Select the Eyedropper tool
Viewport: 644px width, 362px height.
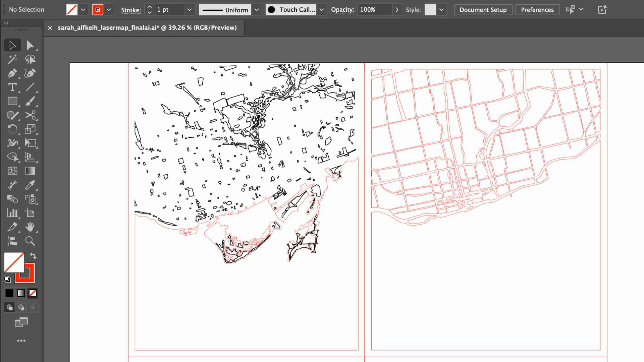30,185
